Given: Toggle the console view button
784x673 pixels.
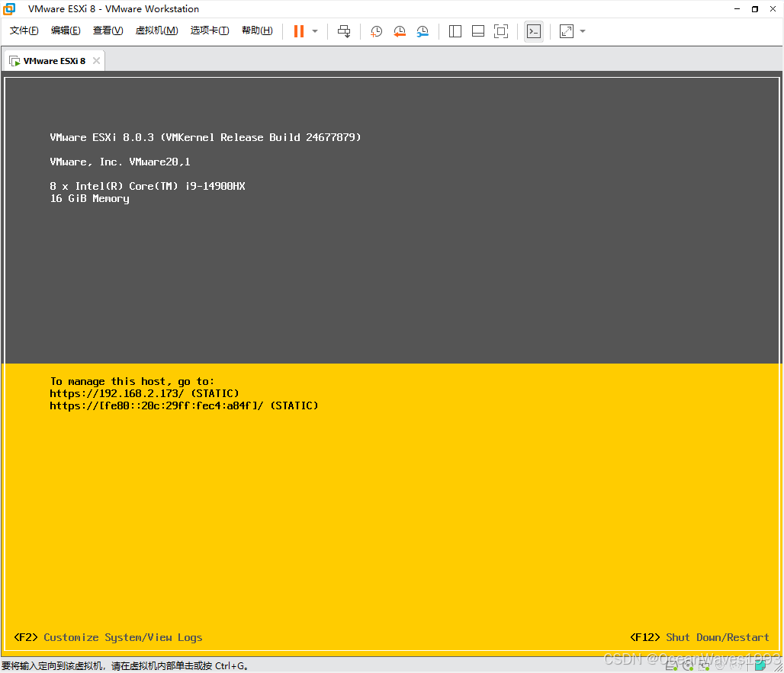Looking at the screenshot, I should 534,31.
